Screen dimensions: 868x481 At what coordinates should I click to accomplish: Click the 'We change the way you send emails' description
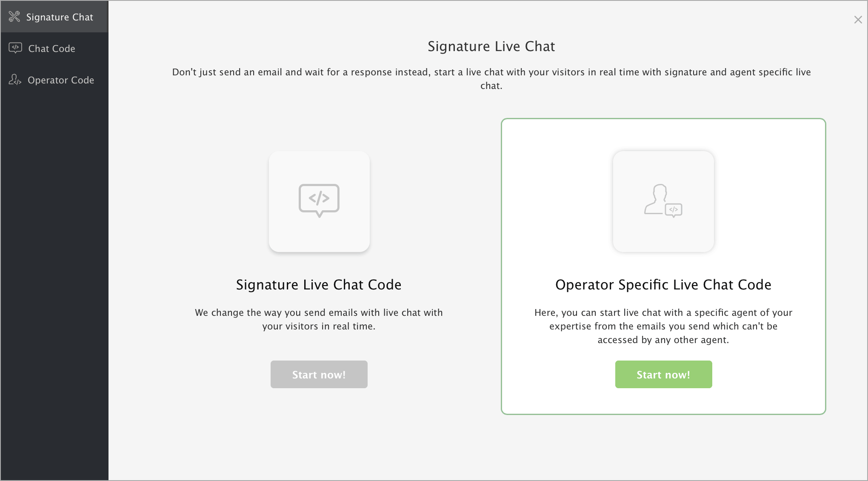[x=319, y=319]
